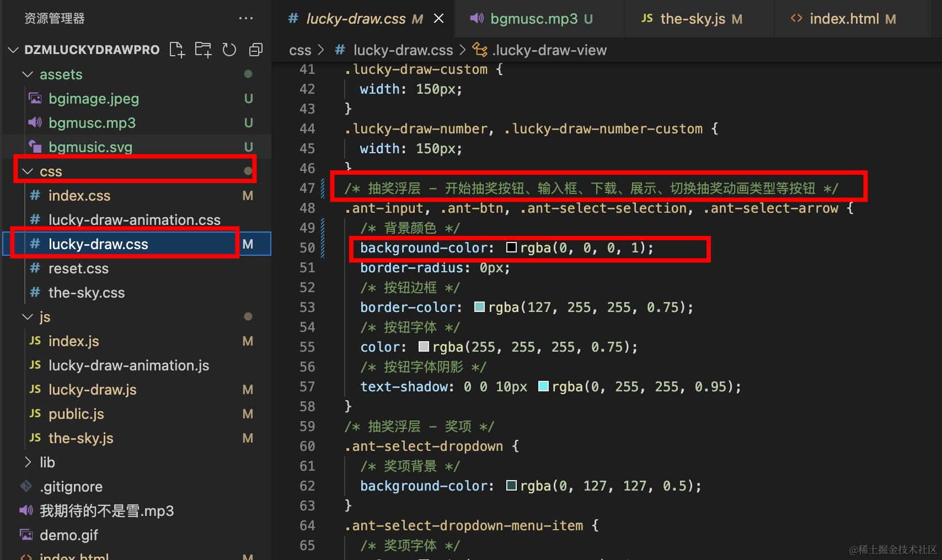Click the JS icon beside public.js
The width and height of the screenshot is (942, 560).
click(35, 414)
